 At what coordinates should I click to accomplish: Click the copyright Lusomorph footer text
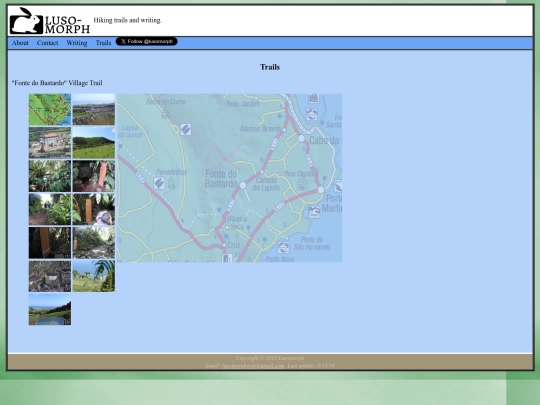270,358
